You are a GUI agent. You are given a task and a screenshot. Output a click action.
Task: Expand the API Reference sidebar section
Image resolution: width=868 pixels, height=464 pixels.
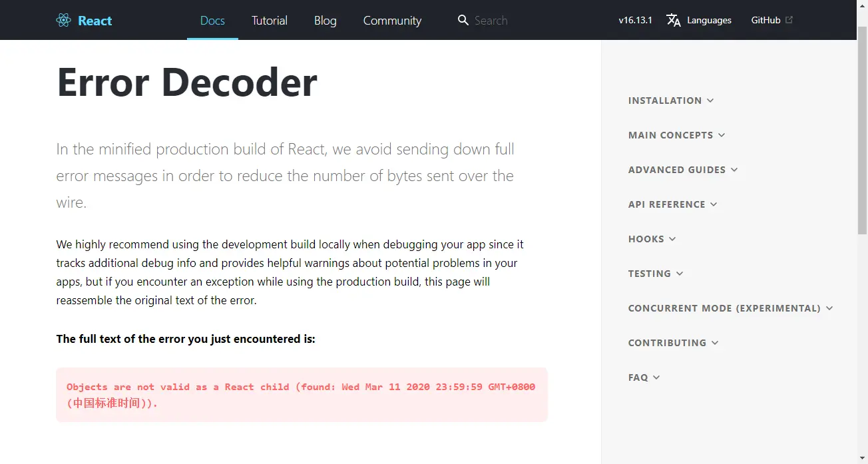[672, 204]
